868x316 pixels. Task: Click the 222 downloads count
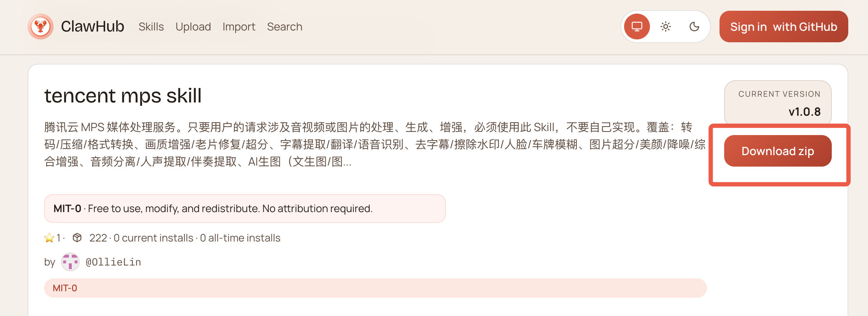[98, 238]
